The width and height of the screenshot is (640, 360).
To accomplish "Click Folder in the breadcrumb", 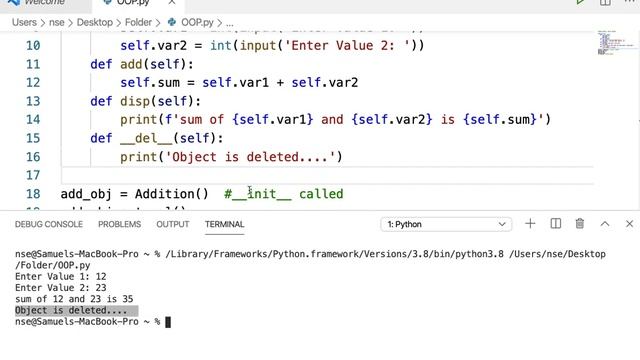I will 138,22.
